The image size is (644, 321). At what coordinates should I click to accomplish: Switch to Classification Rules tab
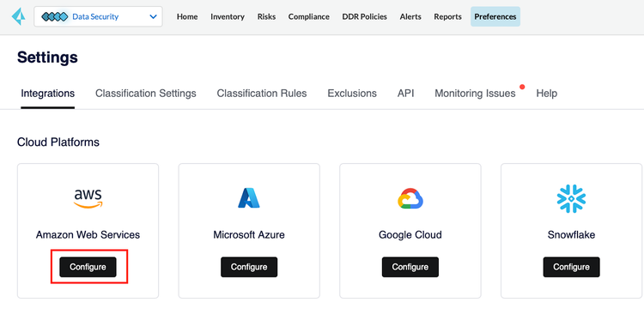262,94
